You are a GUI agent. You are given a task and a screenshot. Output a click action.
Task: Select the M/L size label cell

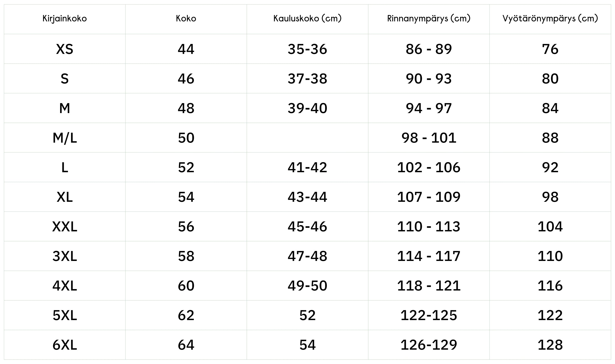pos(64,138)
